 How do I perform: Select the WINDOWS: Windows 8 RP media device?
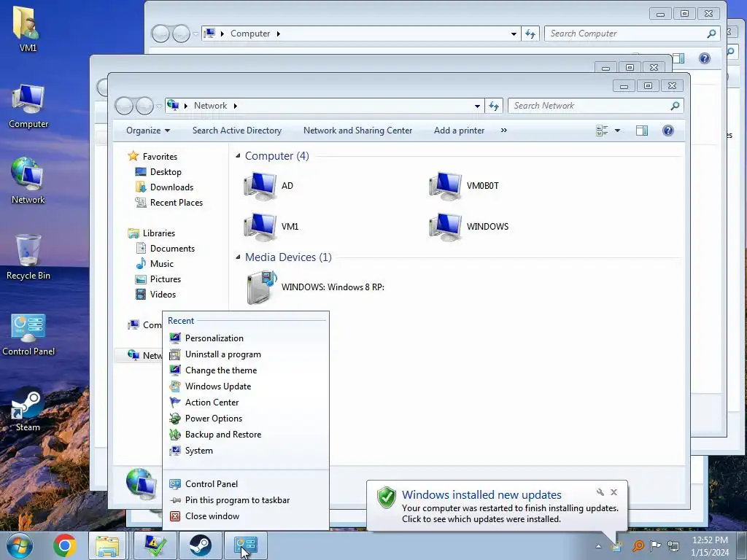(x=315, y=287)
